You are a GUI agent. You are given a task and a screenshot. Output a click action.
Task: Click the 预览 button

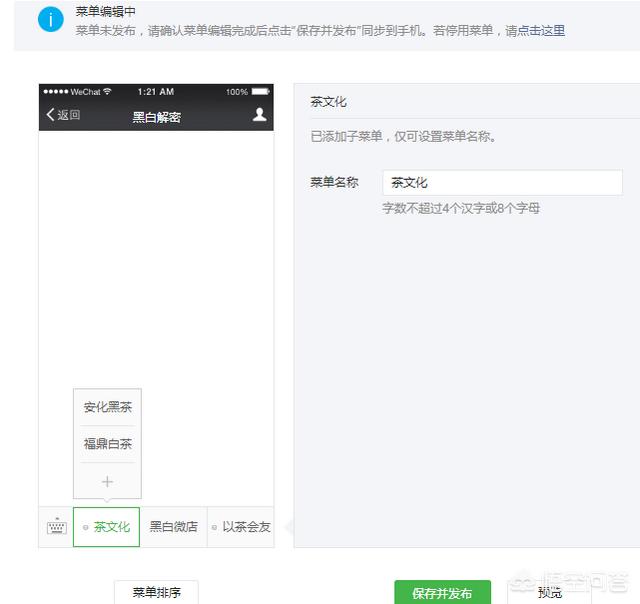point(549,592)
